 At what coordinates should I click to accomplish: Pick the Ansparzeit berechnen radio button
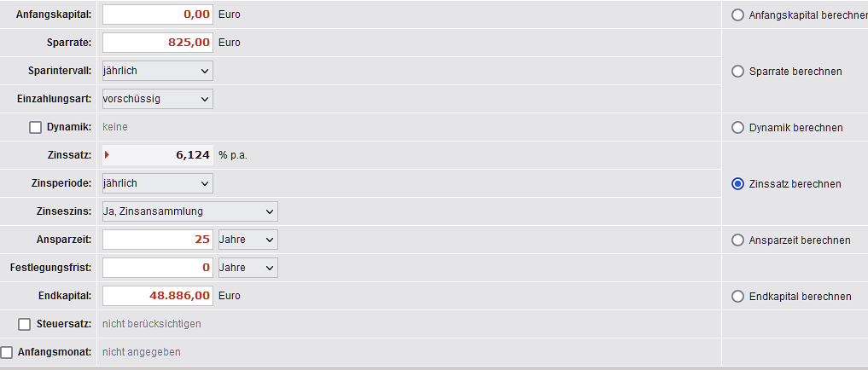738,240
